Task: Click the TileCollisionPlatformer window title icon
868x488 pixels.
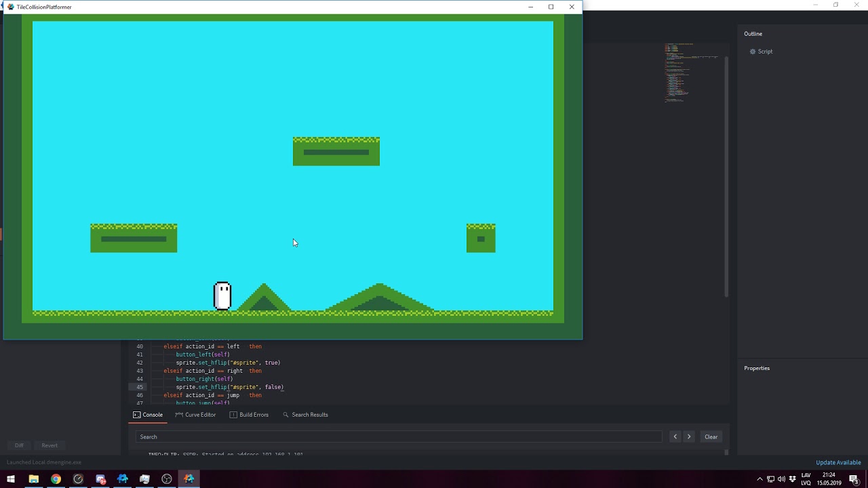Action: pos(10,7)
